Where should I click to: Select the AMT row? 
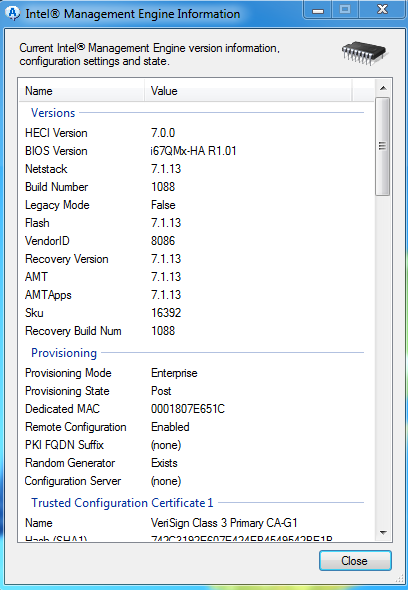pos(196,277)
